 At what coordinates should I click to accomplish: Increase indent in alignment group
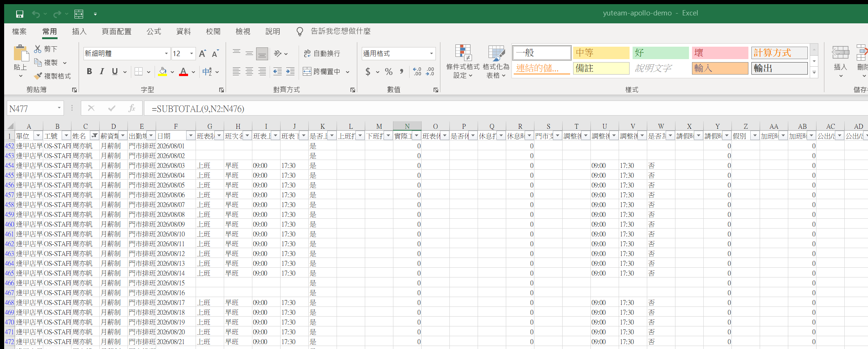(290, 72)
